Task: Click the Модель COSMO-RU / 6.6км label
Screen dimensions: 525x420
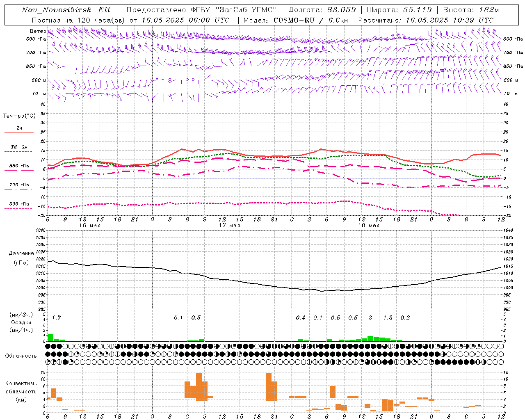Action: (296, 20)
